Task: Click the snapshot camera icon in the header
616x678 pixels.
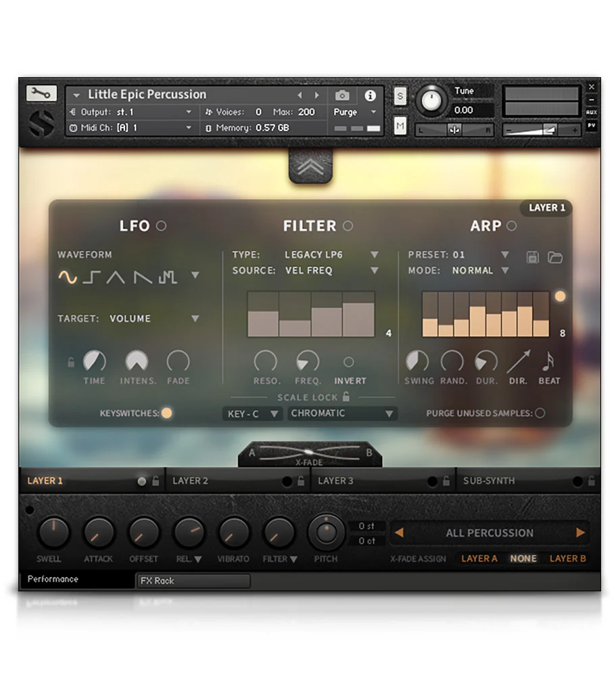Action: click(342, 96)
